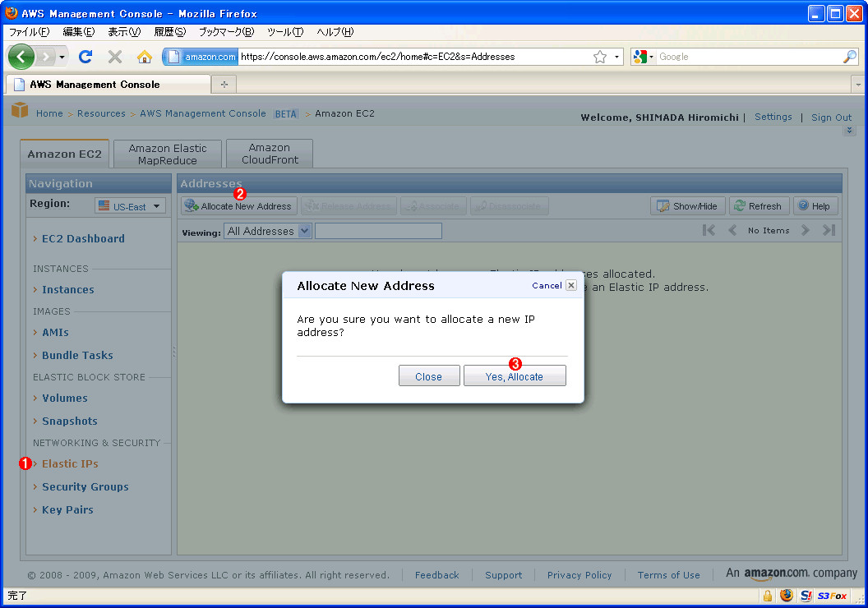Close the dialog with the X icon

click(571, 285)
